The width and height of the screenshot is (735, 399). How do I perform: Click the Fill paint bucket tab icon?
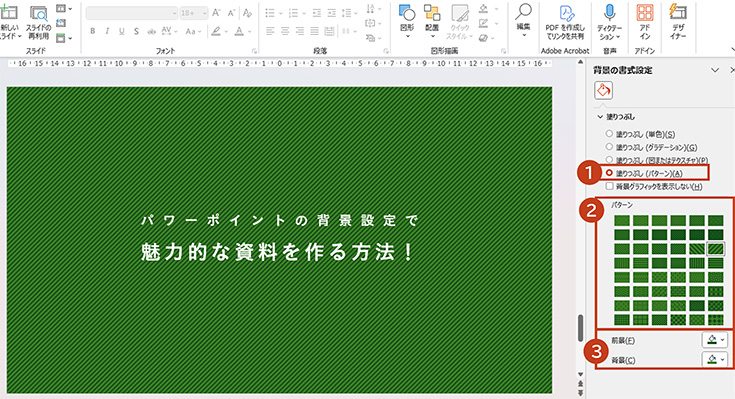click(x=604, y=90)
